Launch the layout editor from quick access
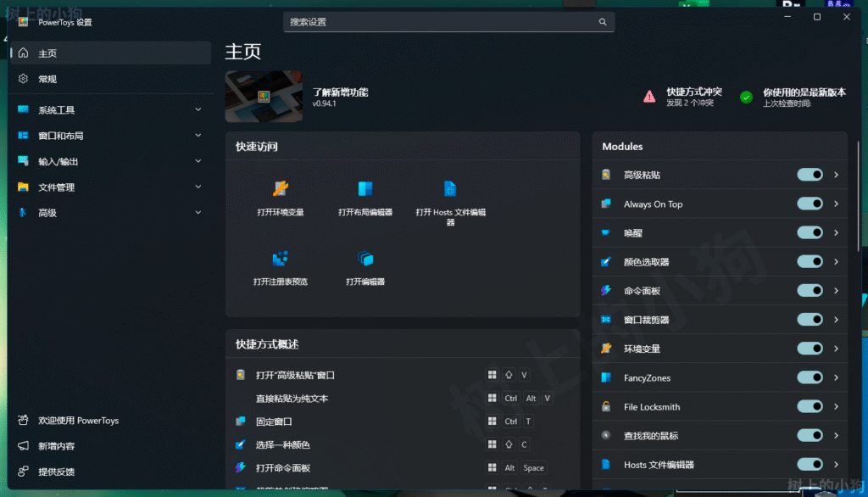Viewport: 868px width, 497px height. pos(365,189)
